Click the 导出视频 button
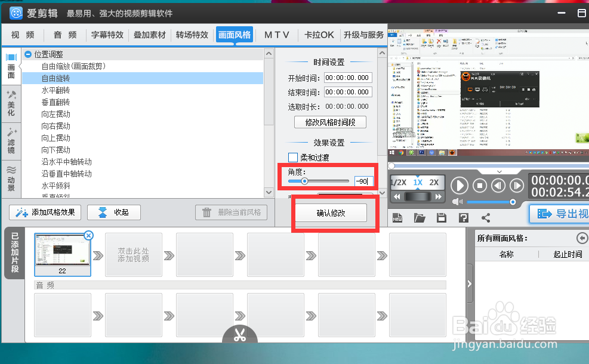The height and width of the screenshot is (364, 589). click(560, 214)
